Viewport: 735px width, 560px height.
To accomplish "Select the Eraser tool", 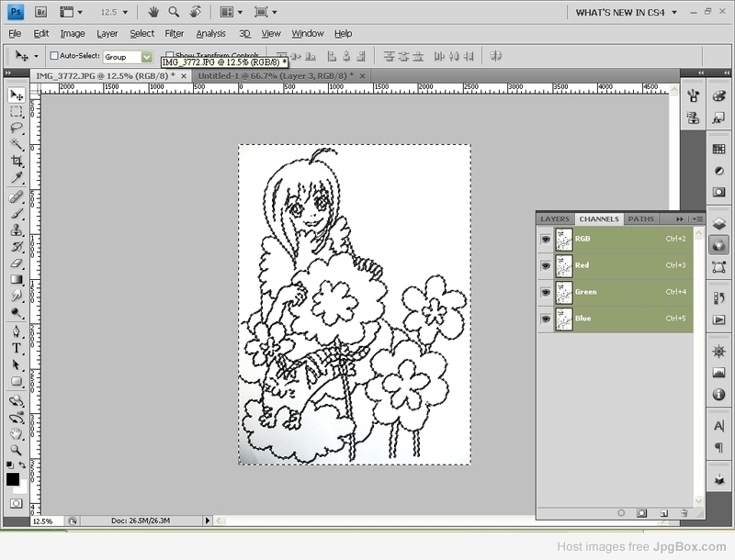I will (x=17, y=263).
